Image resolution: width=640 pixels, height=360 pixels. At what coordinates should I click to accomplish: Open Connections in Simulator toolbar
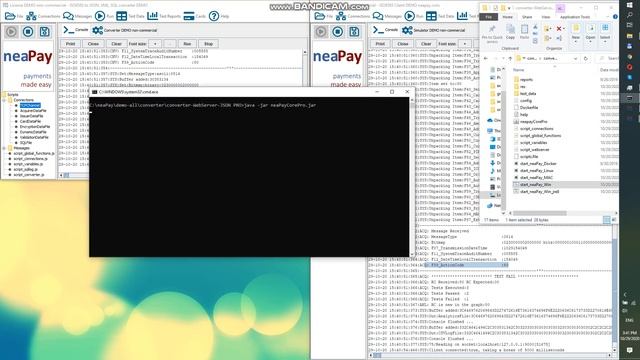tap(353, 16)
